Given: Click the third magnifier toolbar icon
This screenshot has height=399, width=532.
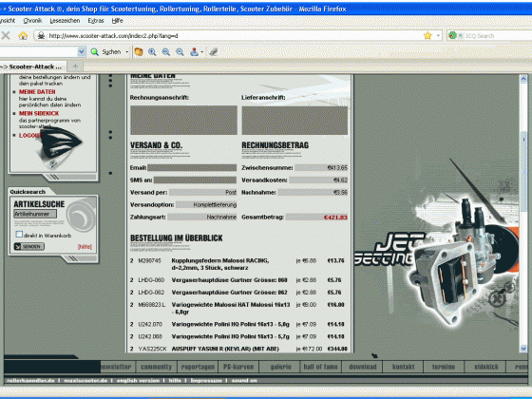Looking at the screenshot, I should click(180, 52).
